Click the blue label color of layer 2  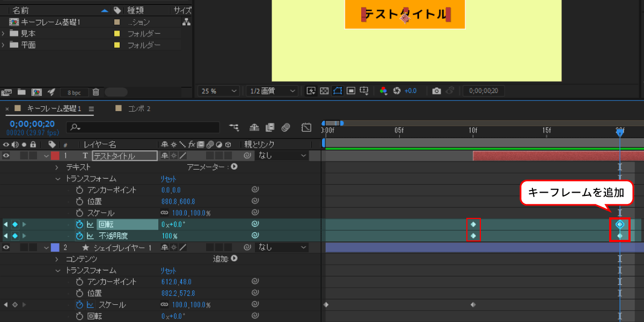point(55,247)
